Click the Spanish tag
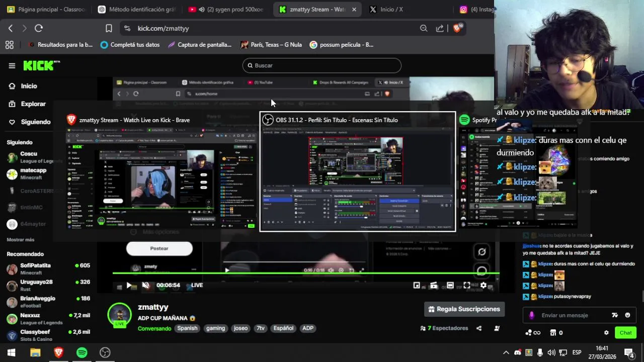 click(x=187, y=328)
